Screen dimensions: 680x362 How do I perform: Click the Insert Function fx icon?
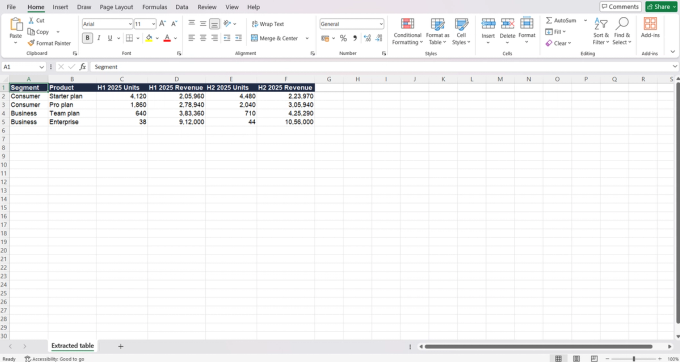click(82, 67)
